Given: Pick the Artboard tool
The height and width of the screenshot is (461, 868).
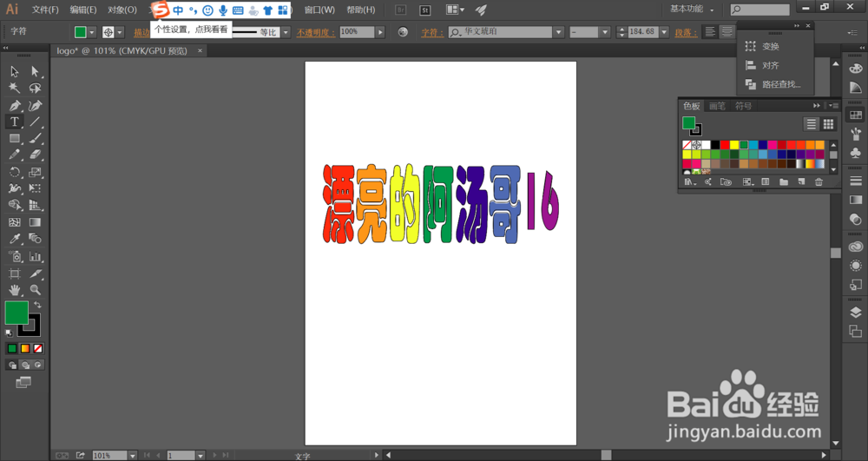Looking at the screenshot, I should pos(15,273).
